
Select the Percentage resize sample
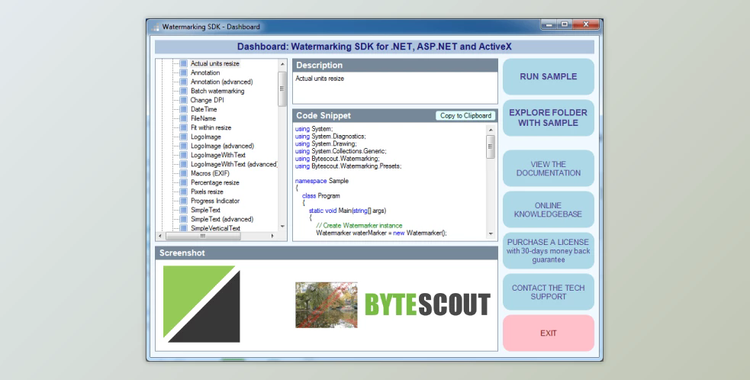pyautogui.click(x=215, y=182)
